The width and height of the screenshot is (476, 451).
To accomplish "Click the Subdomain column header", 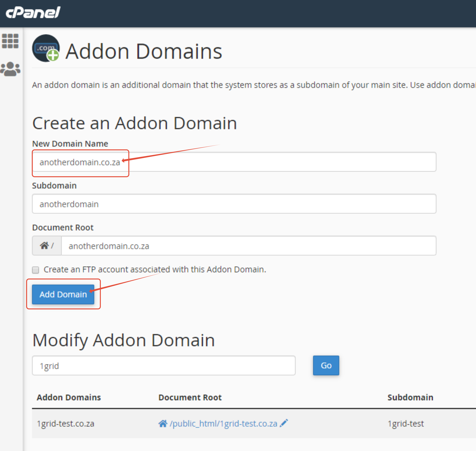I will pyautogui.click(x=410, y=397).
